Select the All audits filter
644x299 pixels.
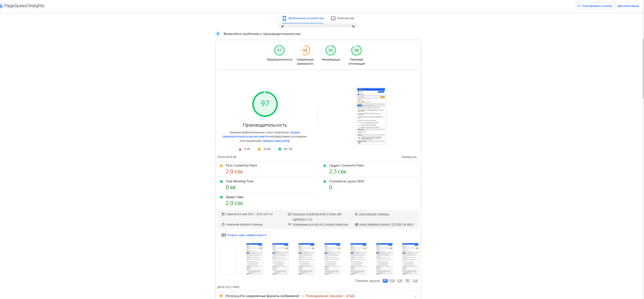[385, 281]
